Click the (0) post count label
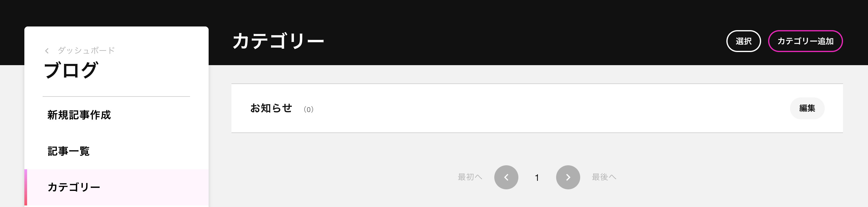This screenshot has height=207, width=868. pos(308,109)
